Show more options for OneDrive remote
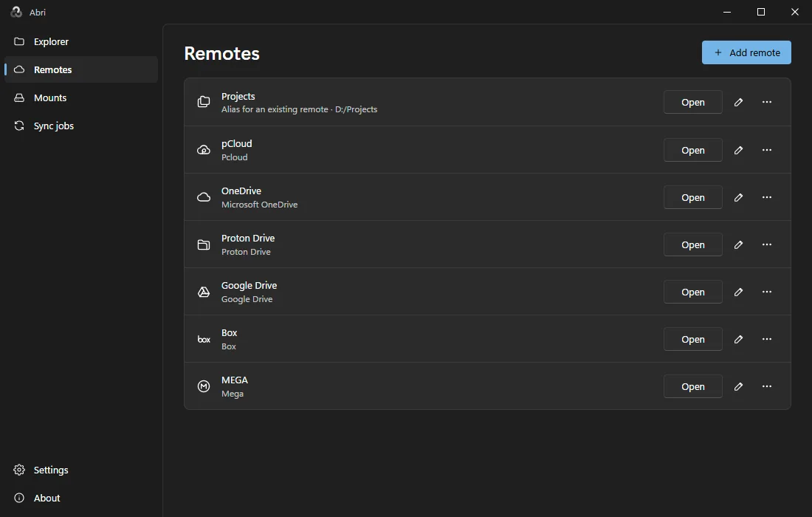 (767, 197)
